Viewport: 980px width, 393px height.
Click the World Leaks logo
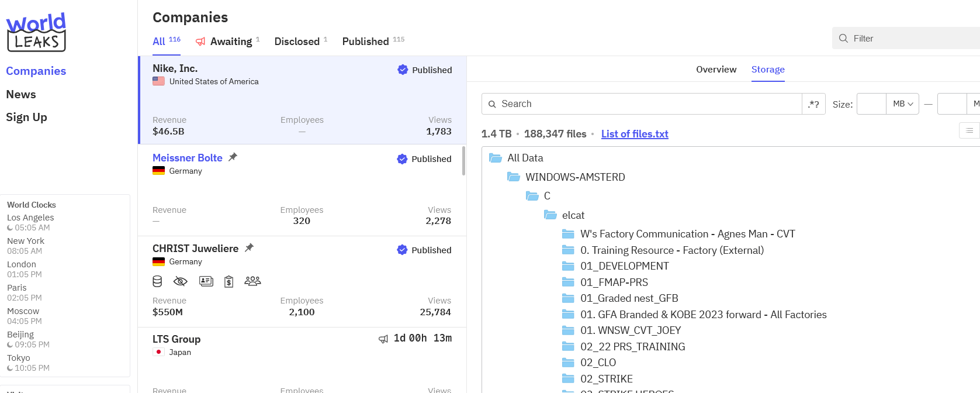(36, 32)
